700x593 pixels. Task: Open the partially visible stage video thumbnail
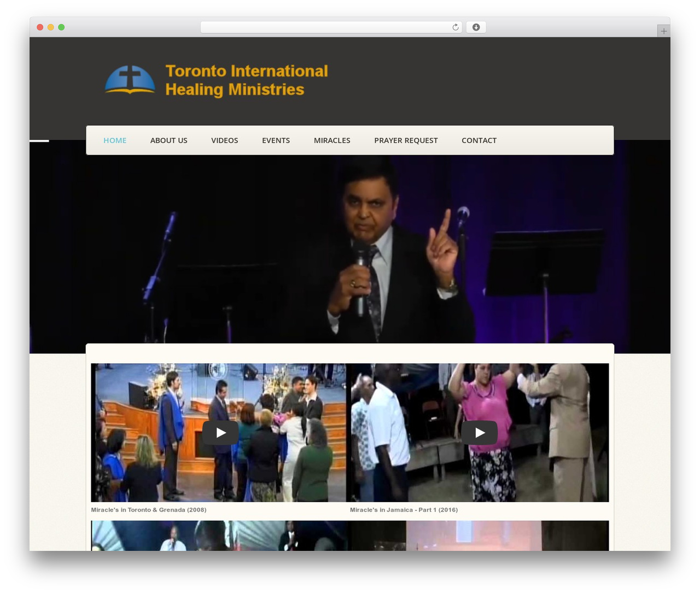coord(219,536)
